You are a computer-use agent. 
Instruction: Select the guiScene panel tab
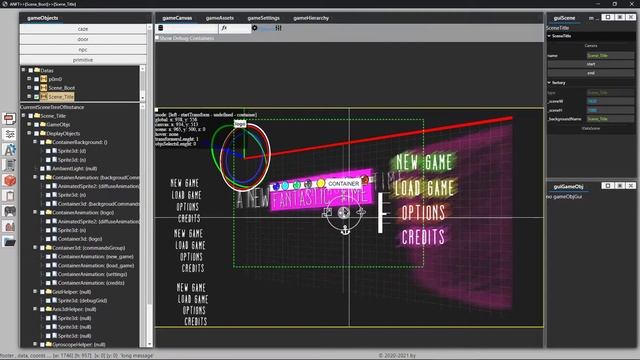pos(564,18)
